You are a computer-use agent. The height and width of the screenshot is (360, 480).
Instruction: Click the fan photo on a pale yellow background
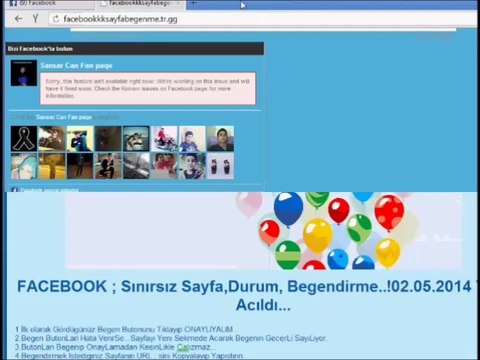tap(80, 139)
